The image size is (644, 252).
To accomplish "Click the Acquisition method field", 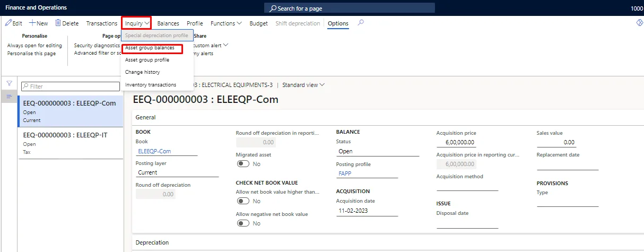I will point(467,186).
